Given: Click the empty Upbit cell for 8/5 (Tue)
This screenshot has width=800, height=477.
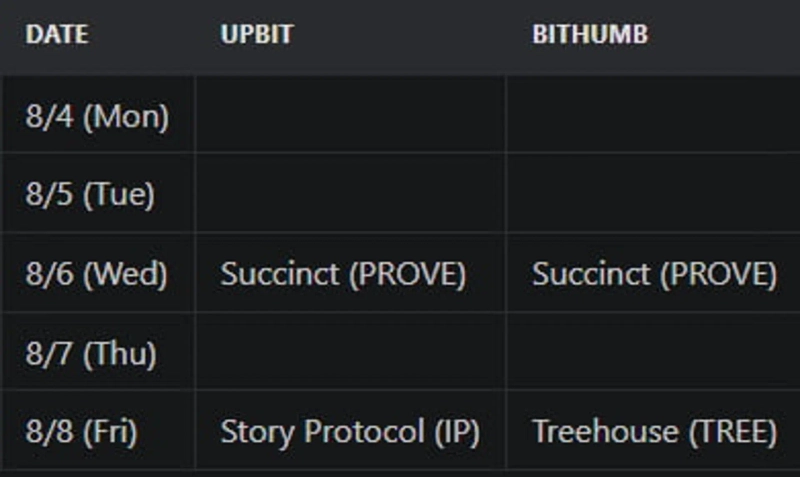Looking at the screenshot, I should 350,194.
